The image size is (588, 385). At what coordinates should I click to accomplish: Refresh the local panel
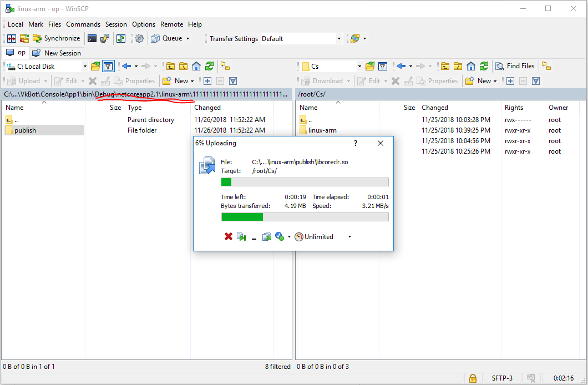[x=209, y=67]
